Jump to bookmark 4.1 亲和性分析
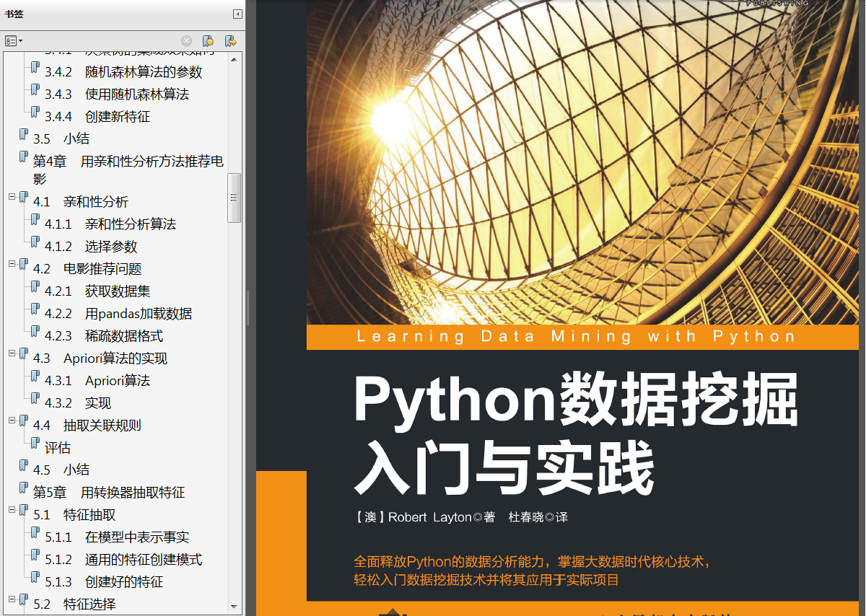This screenshot has height=616, width=866. pyautogui.click(x=80, y=202)
